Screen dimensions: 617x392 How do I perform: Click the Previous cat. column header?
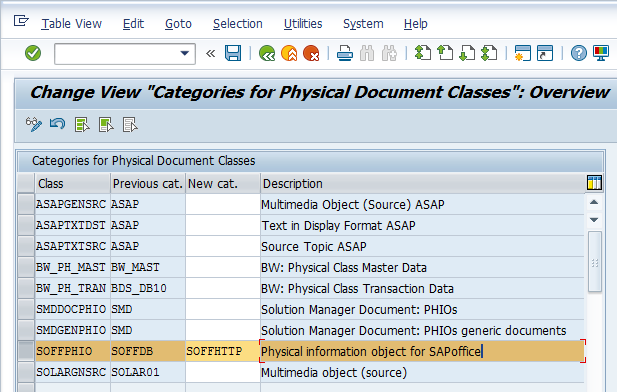148,183
